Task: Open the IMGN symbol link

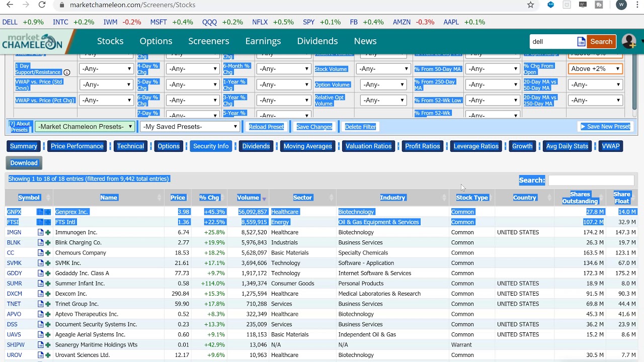Action: pos(14,232)
